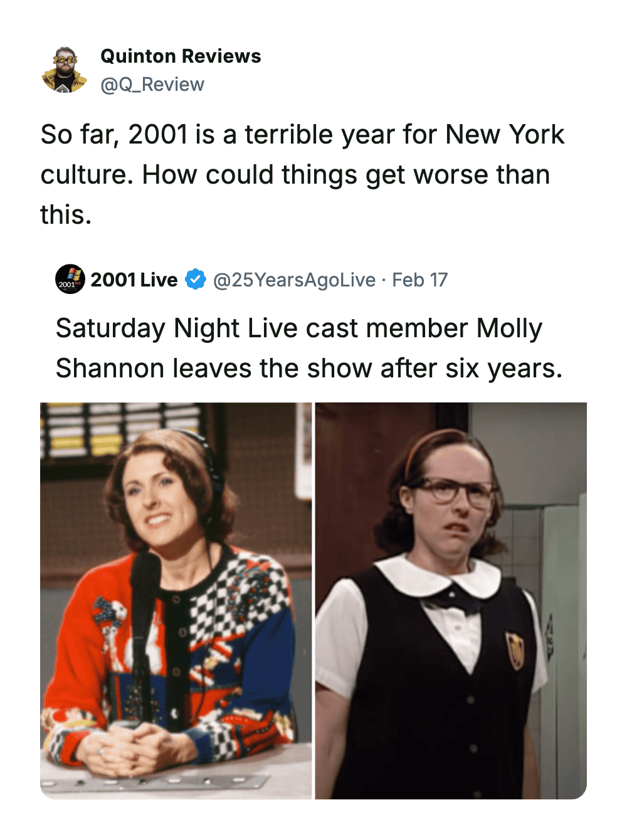The height and width of the screenshot is (840, 627).
Task: Open Quinton Reviews profile avatar
Action: tap(64, 70)
